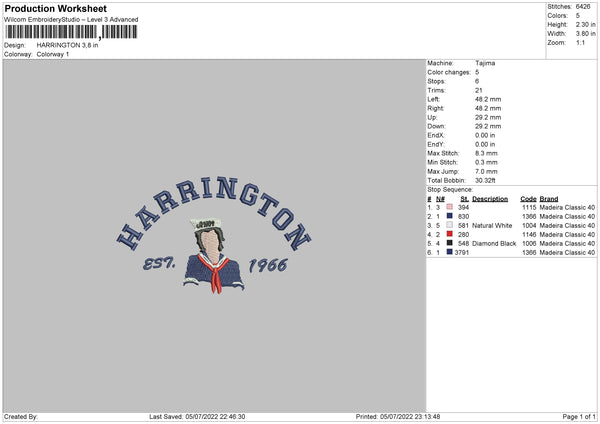Click the navy swatch in stop row 6
600x424 pixels.
click(x=449, y=252)
